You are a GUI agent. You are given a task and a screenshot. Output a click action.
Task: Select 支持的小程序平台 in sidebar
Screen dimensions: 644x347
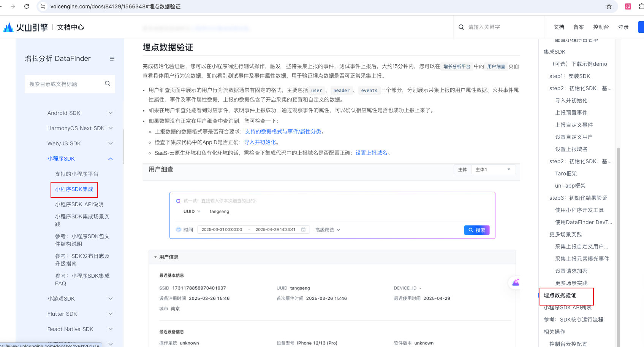(x=77, y=174)
